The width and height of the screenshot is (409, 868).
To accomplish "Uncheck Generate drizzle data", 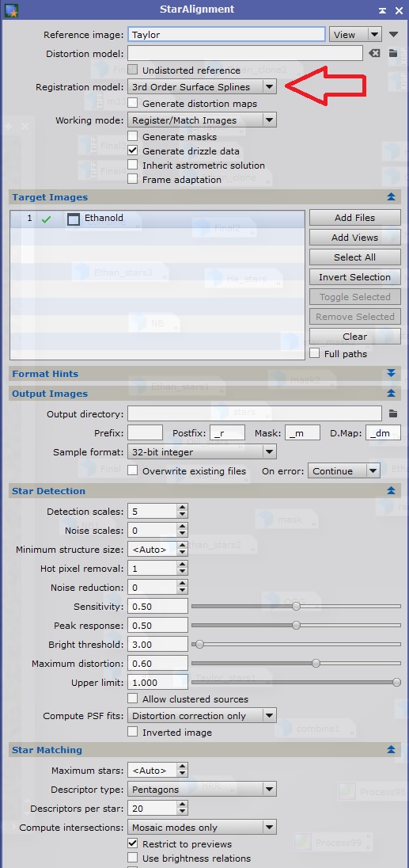I will (x=133, y=150).
